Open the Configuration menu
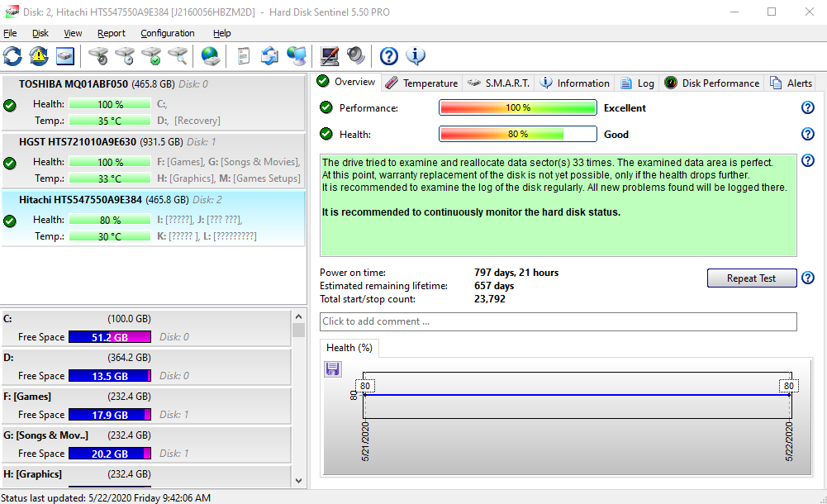The width and height of the screenshot is (827, 504). [x=167, y=33]
